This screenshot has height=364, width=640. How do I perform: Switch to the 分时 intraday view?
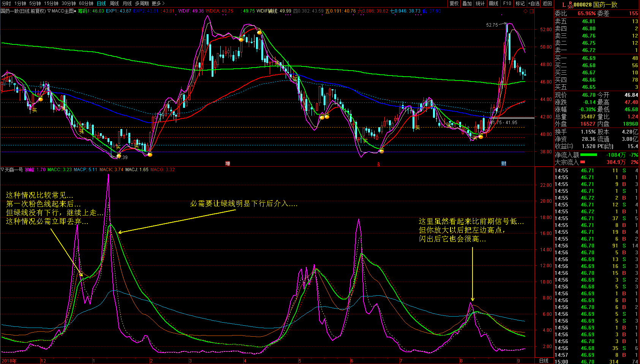coord(6,3)
